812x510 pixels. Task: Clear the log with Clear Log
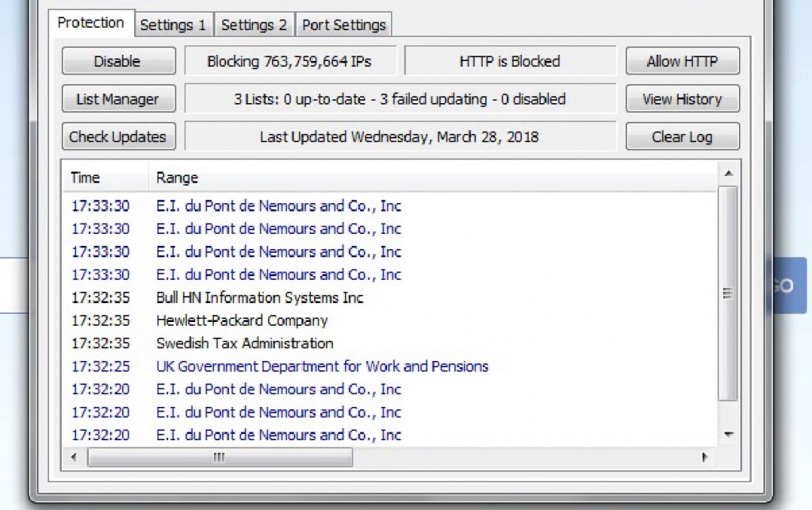click(x=682, y=137)
